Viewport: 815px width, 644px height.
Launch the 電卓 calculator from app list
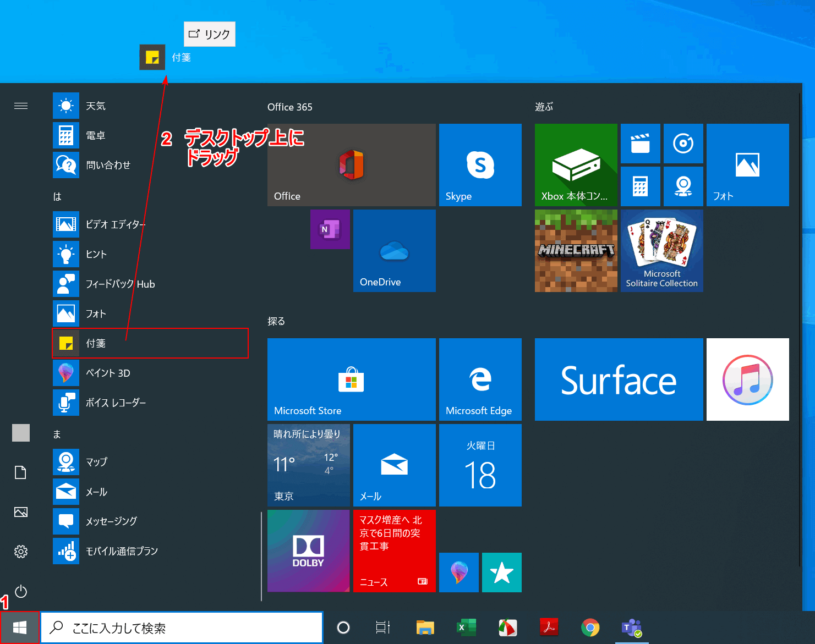(x=150, y=135)
